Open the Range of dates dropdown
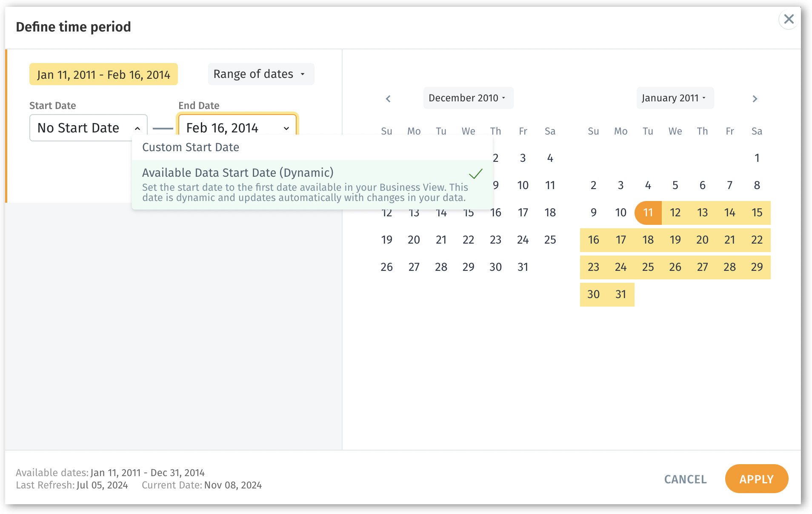The width and height of the screenshot is (812, 514). tap(260, 74)
